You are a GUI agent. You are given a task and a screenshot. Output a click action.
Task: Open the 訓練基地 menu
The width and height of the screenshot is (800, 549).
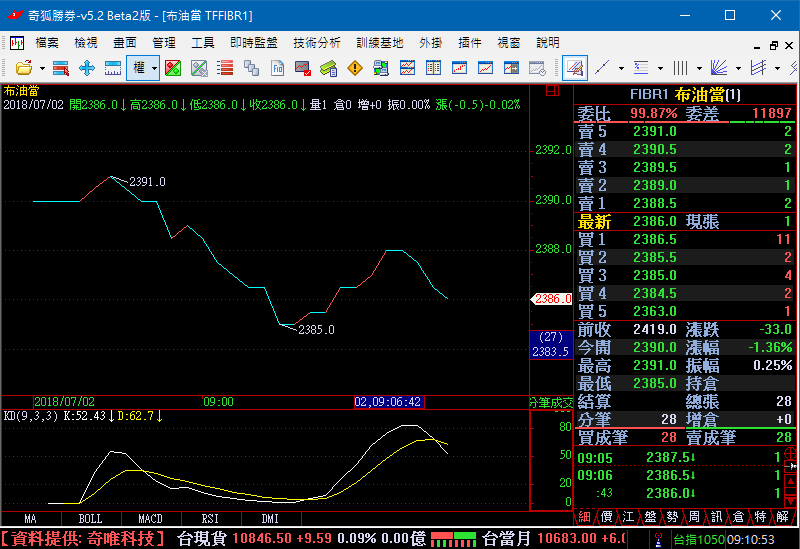[380, 43]
